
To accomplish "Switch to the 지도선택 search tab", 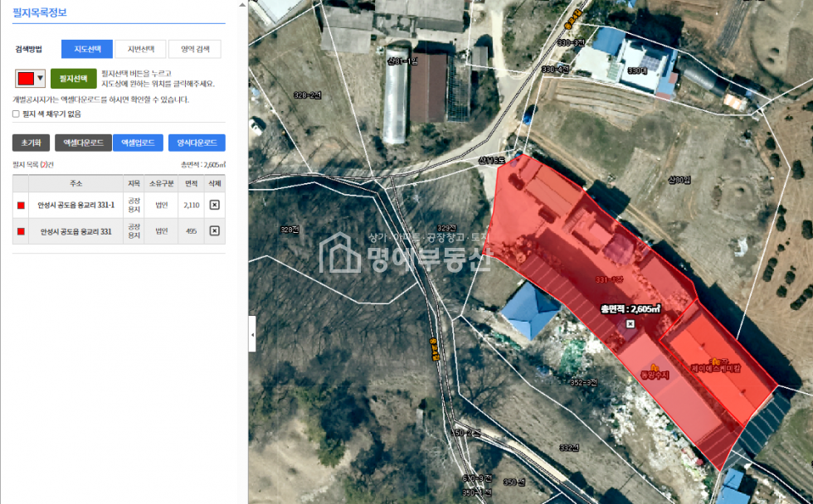I will 87,49.
